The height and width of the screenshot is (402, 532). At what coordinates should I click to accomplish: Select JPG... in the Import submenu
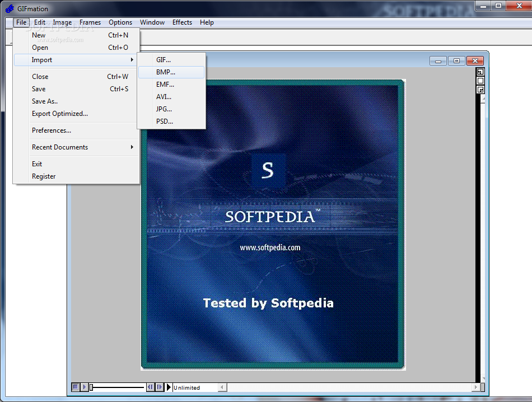tap(171, 109)
